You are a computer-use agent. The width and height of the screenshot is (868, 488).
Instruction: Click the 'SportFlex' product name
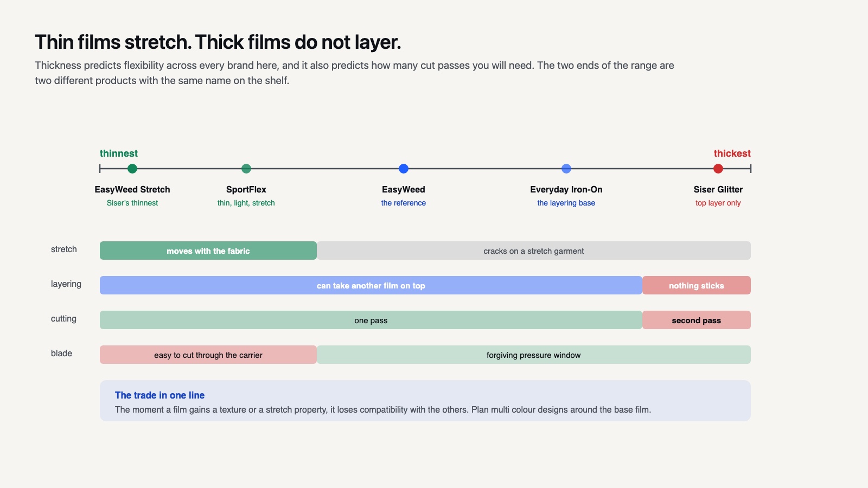246,189
